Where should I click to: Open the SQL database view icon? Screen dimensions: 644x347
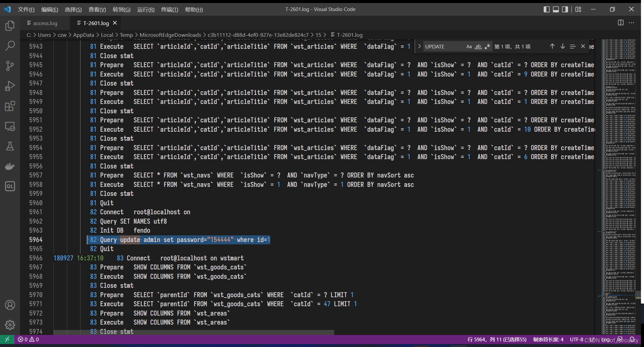(10, 186)
